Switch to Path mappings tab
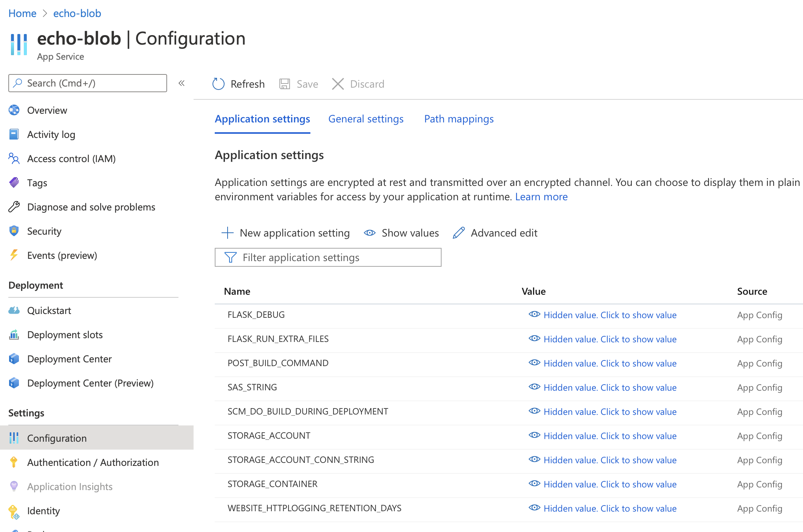The width and height of the screenshot is (803, 532). click(x=459, y=119)
